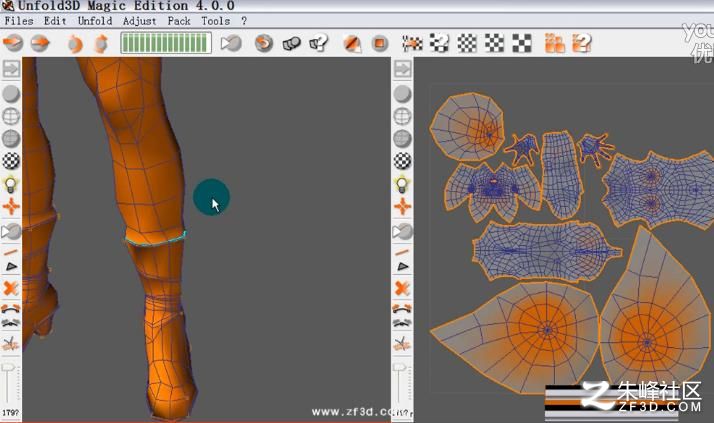
Task: Click the orange left-arrow sphere icon in toolbar
Action: [13, 43]
